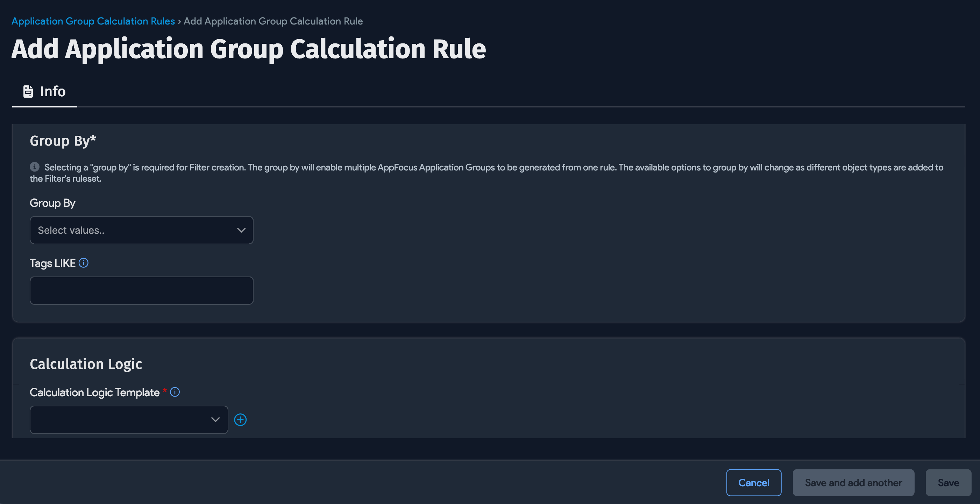
Task: Click the Calculation Logic section heading
Action: (86, 364)
